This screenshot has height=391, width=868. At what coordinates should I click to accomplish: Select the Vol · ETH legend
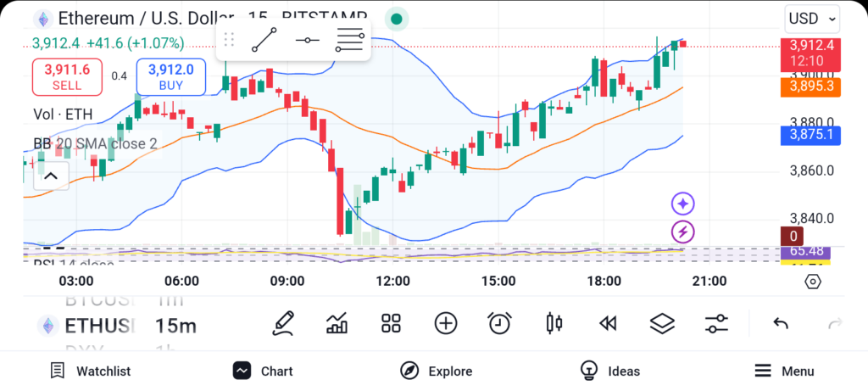pos(63,115)
